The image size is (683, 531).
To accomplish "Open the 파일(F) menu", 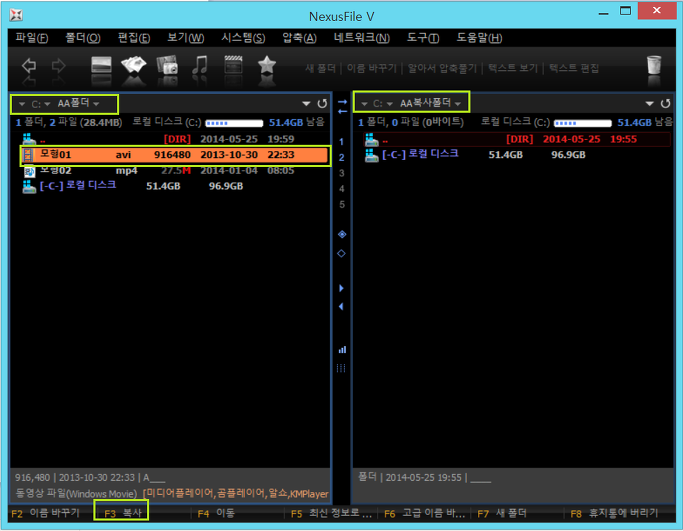I will (x=32, y=38).
